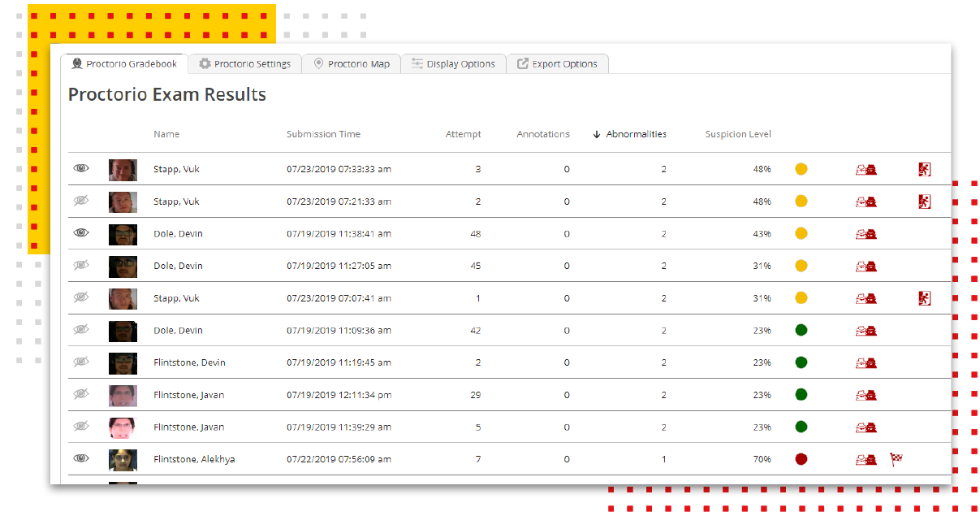Open ID verification icon for Flintstone, Devin row

866,362
